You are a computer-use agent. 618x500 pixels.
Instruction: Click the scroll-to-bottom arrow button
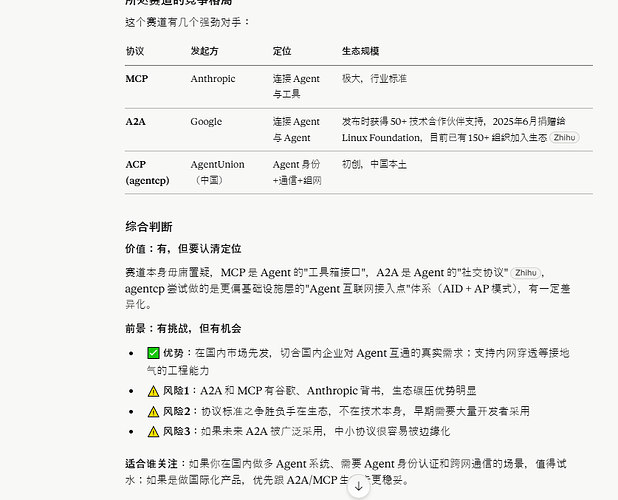click(x=358, y=486)
